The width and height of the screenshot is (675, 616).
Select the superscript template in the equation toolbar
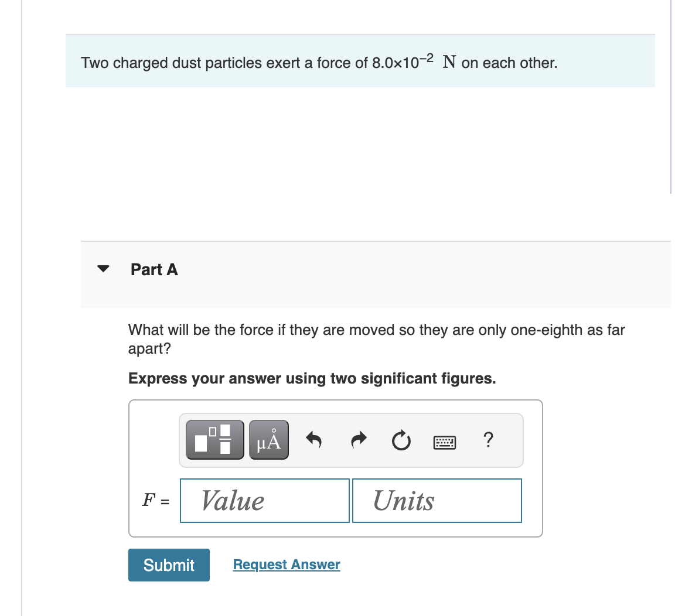pyautogui.click(x=214, y=439)
